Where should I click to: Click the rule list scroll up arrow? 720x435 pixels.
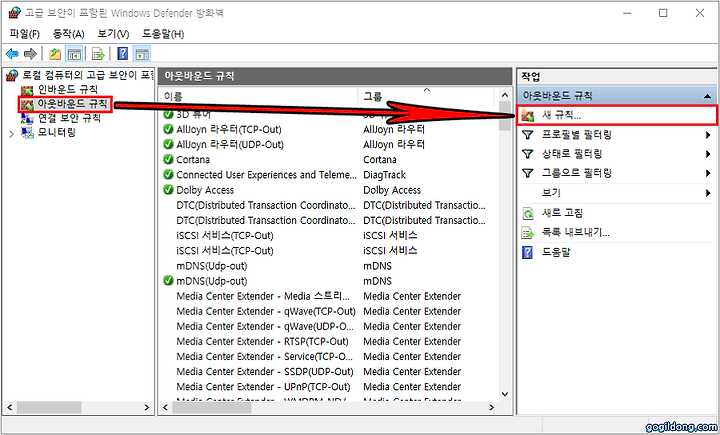(x=505, y=95)
